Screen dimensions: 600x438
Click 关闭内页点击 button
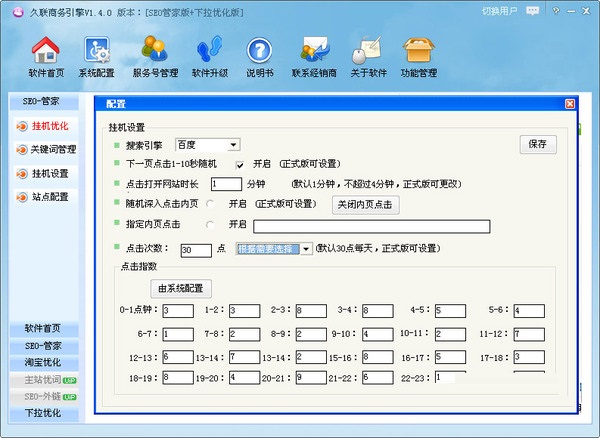[365, 205]
